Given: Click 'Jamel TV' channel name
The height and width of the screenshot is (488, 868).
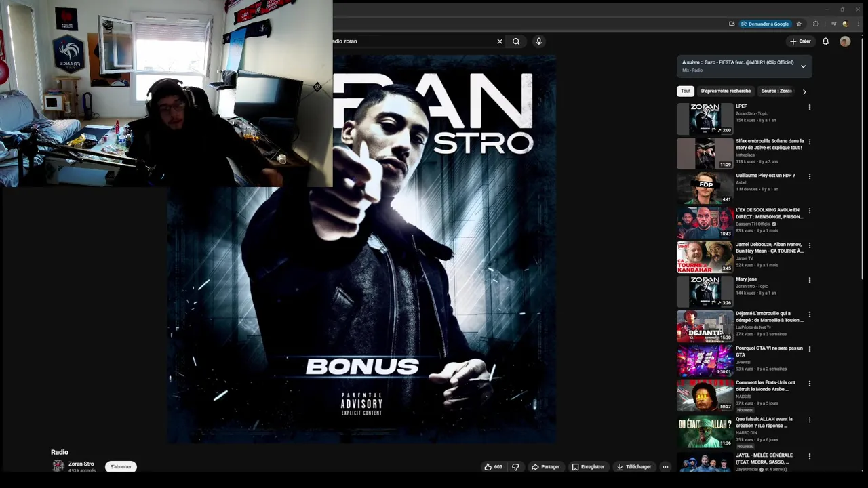Looking at the screenshot, I should pos(745,258).
